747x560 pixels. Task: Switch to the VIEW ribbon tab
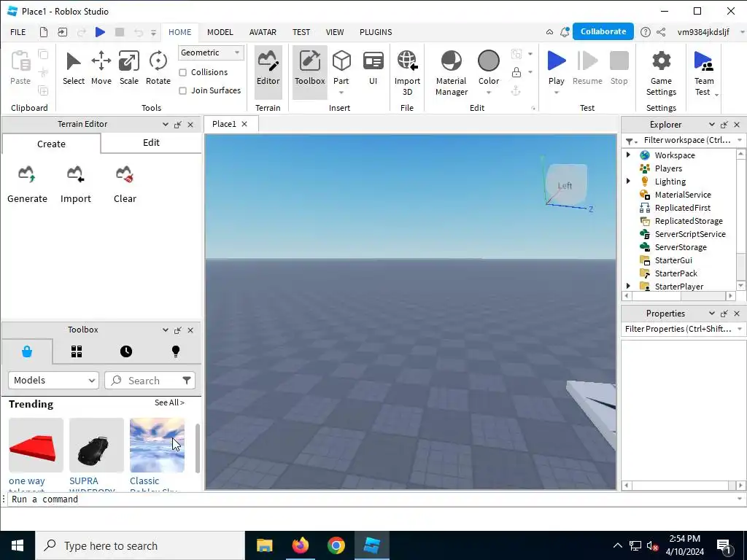[x=334, y=32]
